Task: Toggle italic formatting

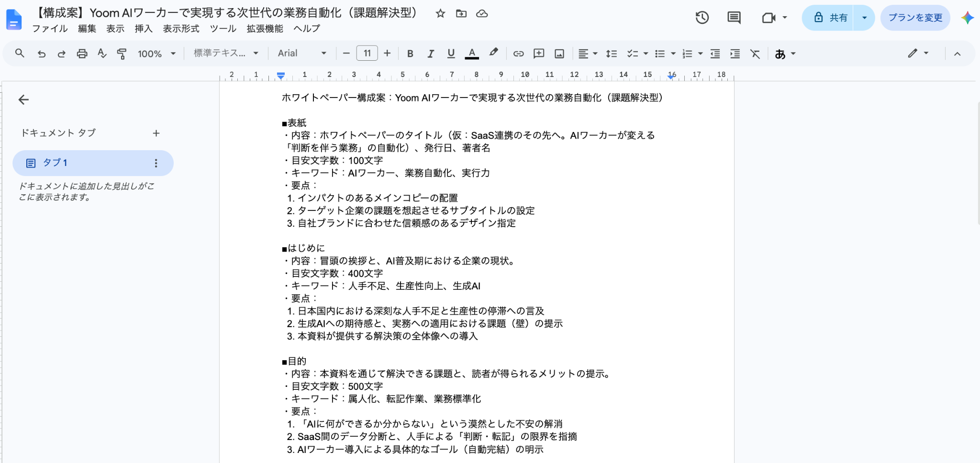Action: click(x=431, y=54)
